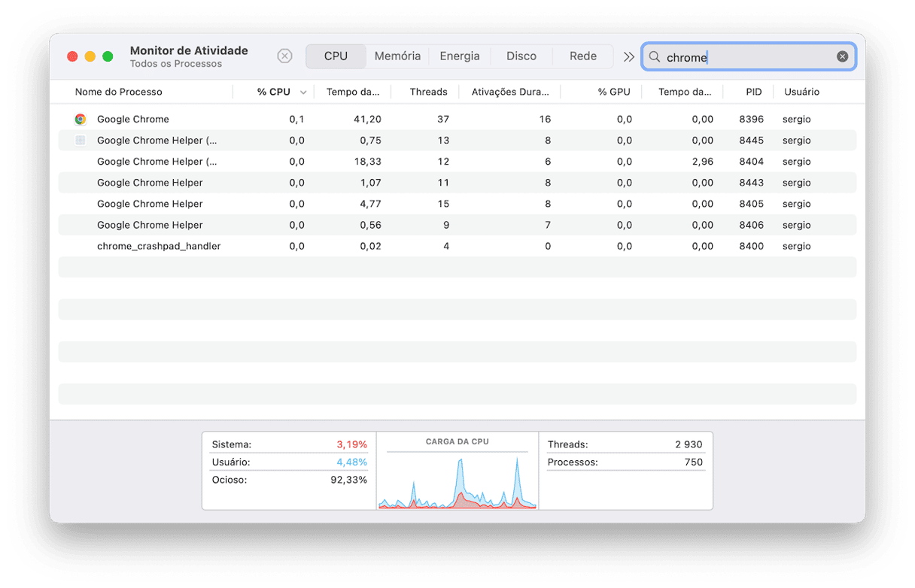This screenshot has height=588, width=915.
Task: Click CPU time value 41,20
Action: pos(367,119)
